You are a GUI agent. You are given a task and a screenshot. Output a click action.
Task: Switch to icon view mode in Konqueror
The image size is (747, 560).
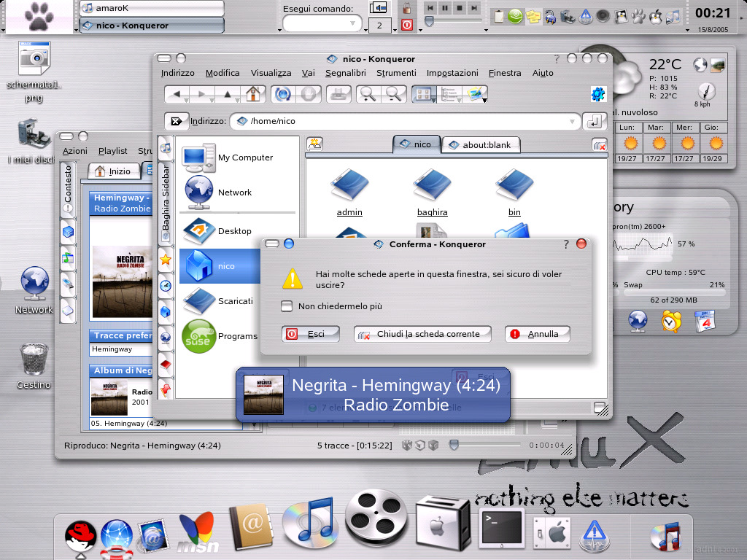[422, 94]
